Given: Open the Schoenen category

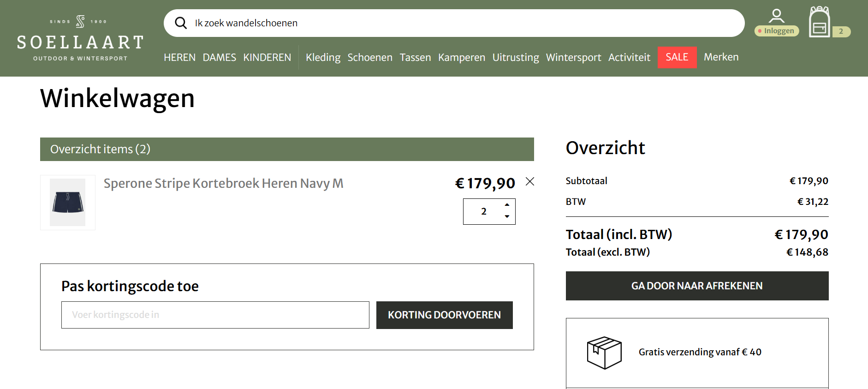Looking at the screenshot, I should [370, 57].
